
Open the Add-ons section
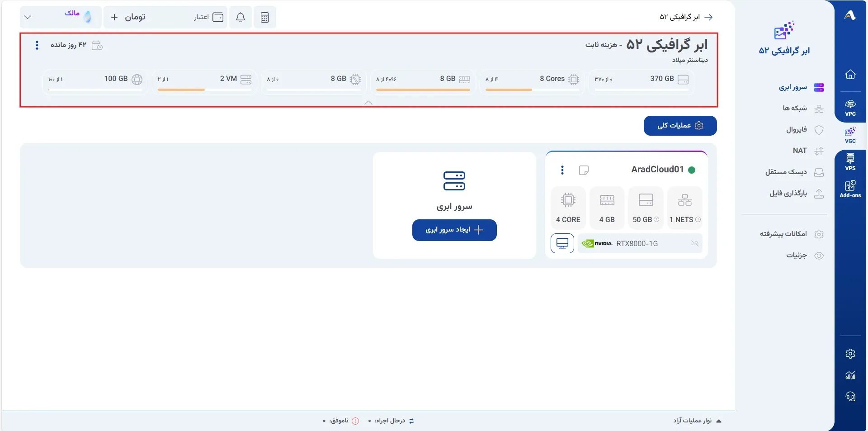[x=850, y=189]
